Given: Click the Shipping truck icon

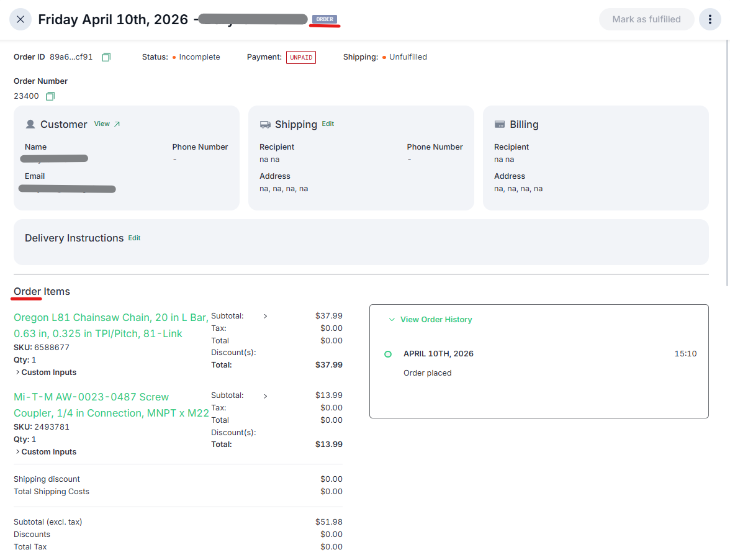Looking at the screenshot, I should tap(265, 124).
